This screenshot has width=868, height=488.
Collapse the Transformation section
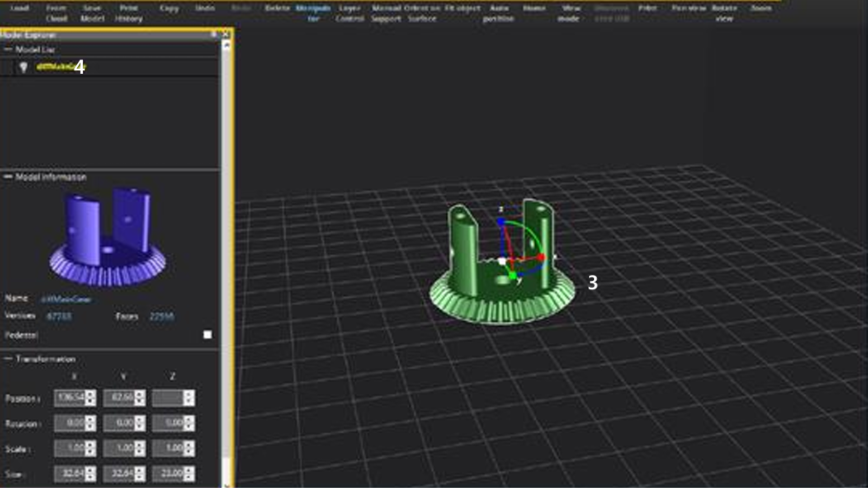pos(8,359)
